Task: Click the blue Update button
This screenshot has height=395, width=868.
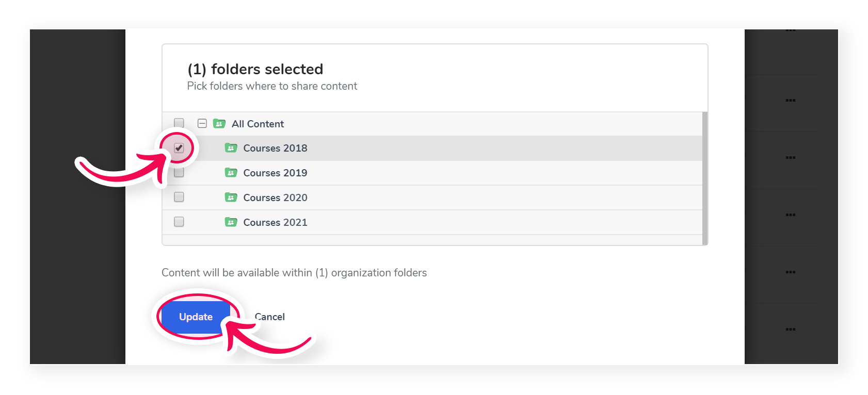Action: [x=196, y=317]
